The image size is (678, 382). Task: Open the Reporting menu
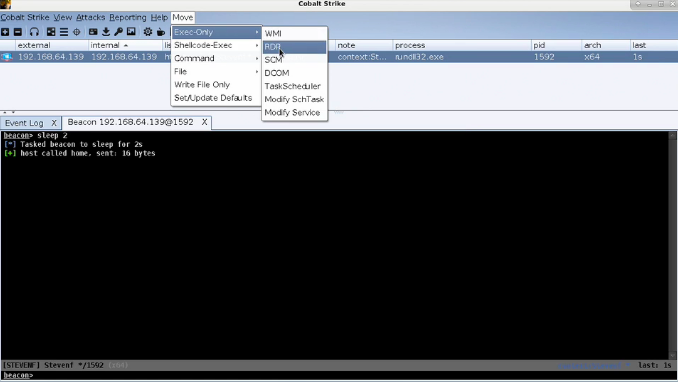tap(128, 17)
